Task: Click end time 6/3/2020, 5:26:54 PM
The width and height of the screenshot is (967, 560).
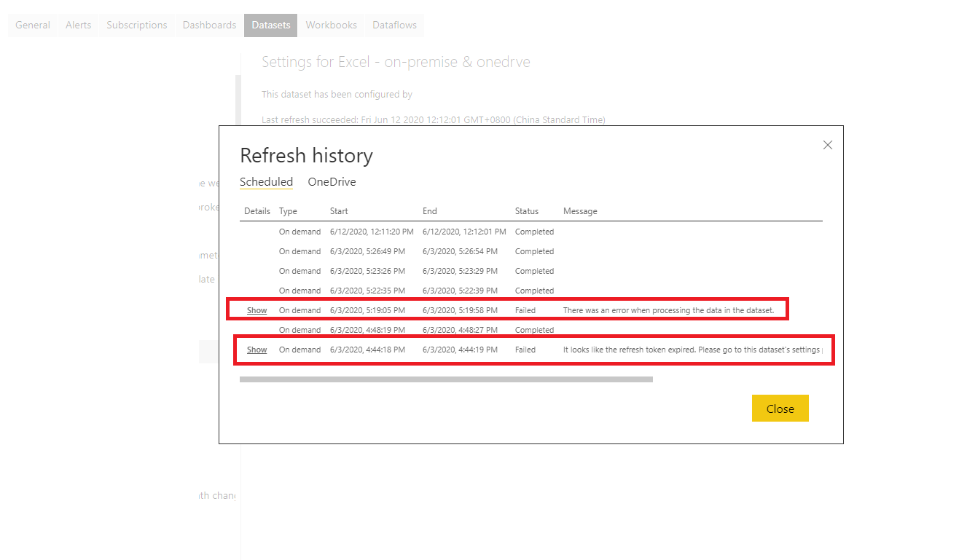Action: point(460,251)
